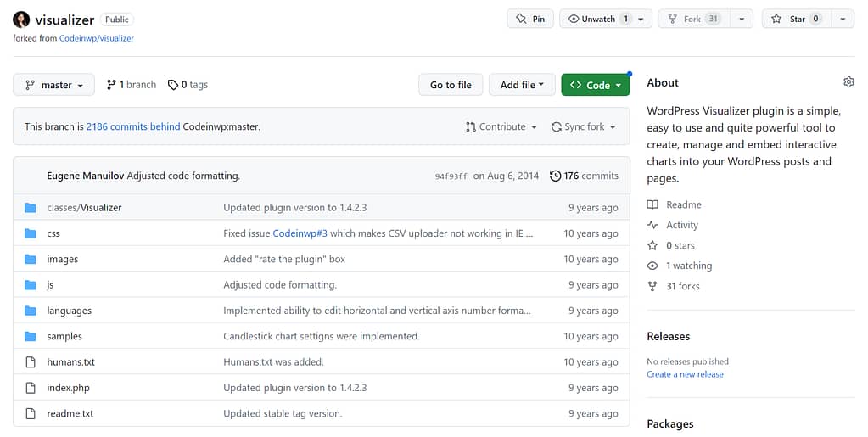Open the Updated stable tag version commit

[x=283, y=414]
